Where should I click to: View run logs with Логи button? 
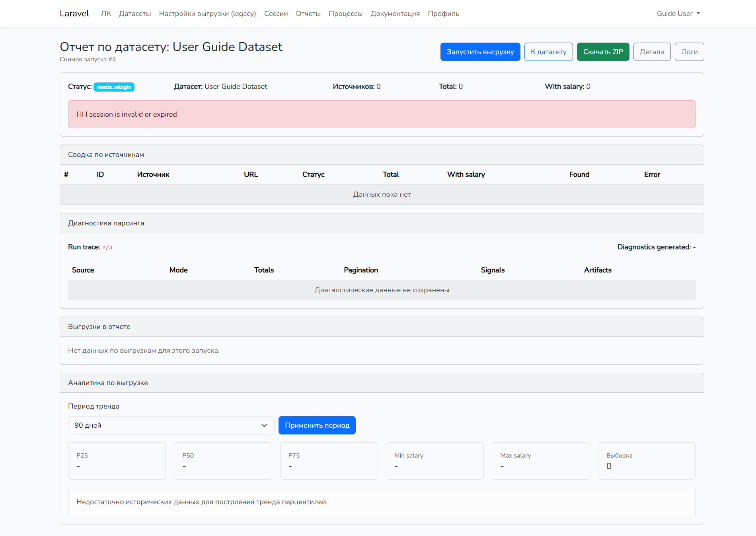[689, 52]
